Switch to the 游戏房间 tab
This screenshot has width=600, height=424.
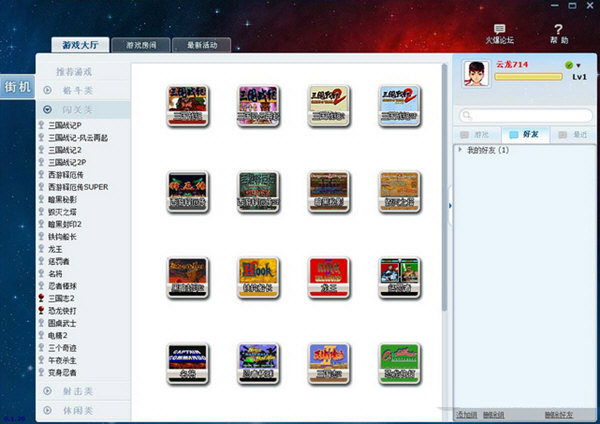click(140, 45)
